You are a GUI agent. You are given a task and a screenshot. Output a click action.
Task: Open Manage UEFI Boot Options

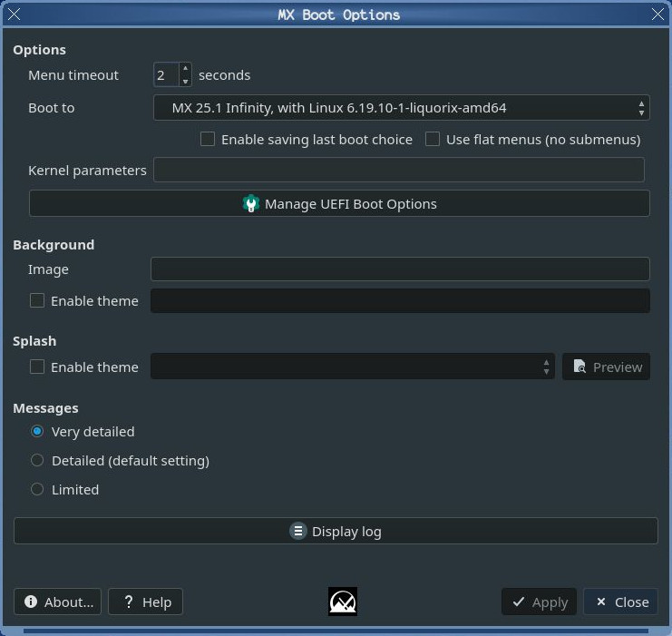[x=339, y=204]
